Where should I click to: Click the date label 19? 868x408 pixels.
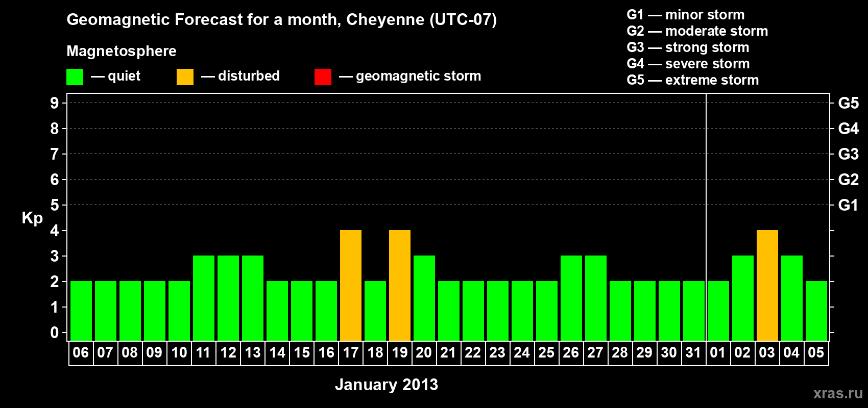pos(399,353)
